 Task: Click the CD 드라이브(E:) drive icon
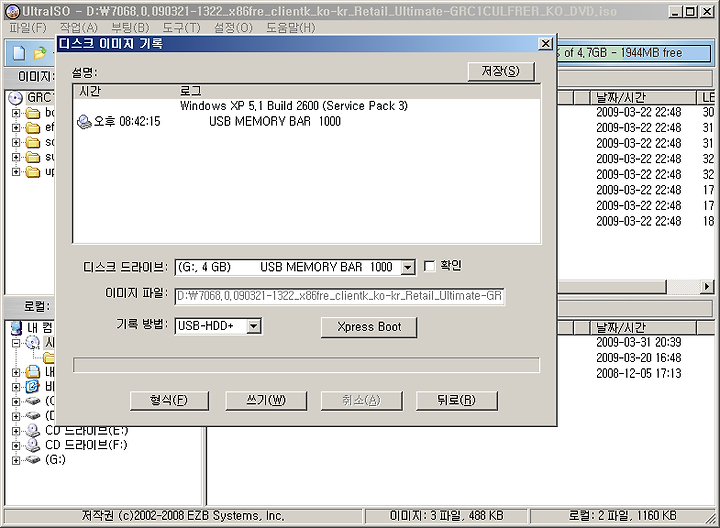(x=33, y=431)
